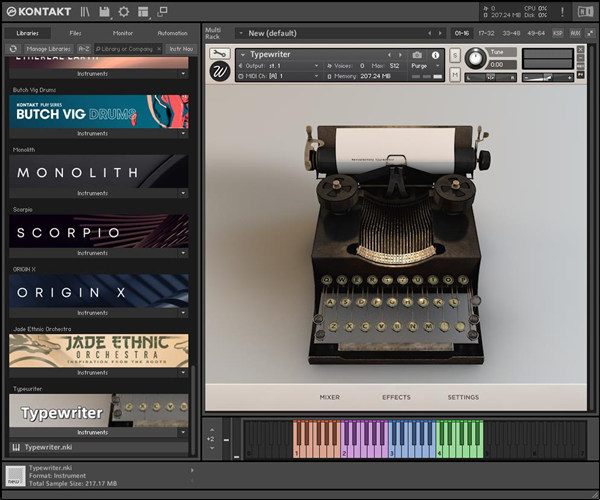This screenshot has height=500, width=600.
Task: Click the save floppy disk icon
Action: click(x=104, y=12)
